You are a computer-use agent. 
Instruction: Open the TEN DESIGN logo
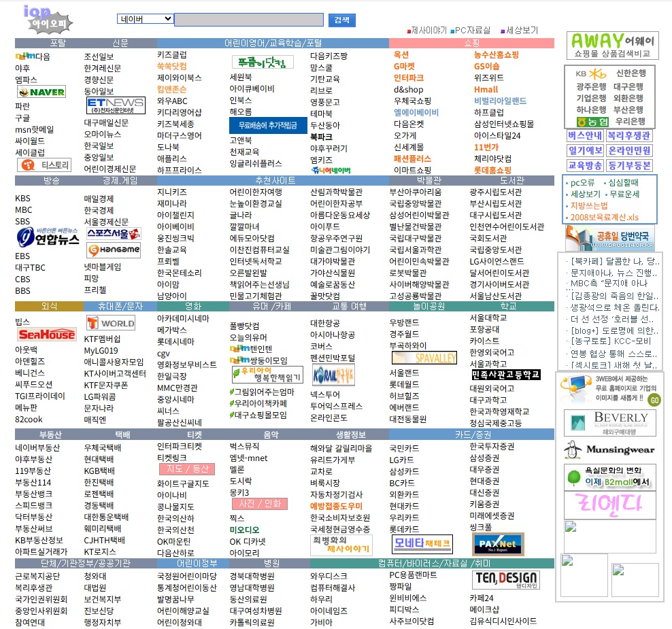pos(506,580)
